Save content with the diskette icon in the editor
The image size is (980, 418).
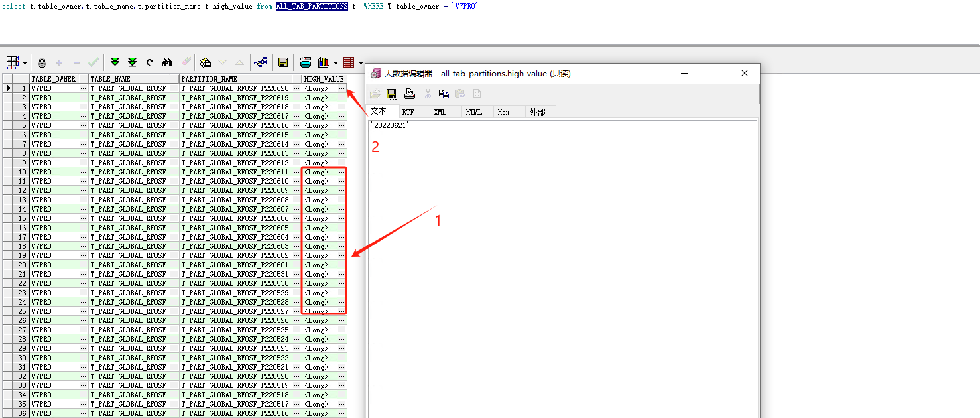click(x=391, y=94)
